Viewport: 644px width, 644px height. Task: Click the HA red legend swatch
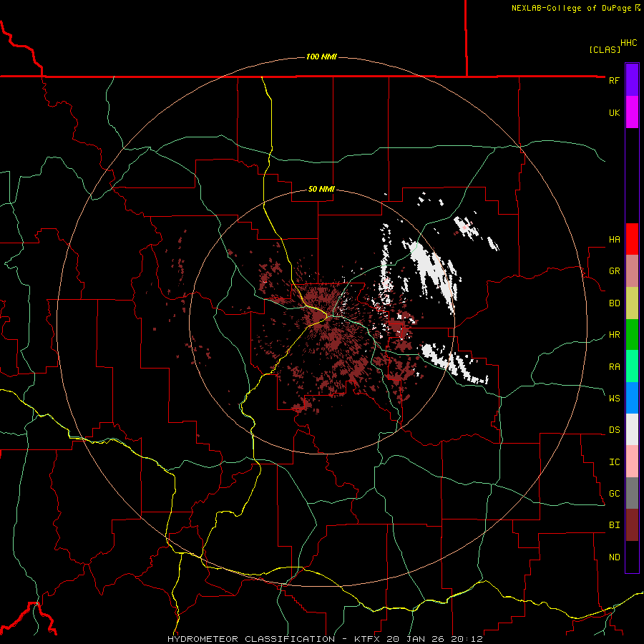[x=632, y=239]
